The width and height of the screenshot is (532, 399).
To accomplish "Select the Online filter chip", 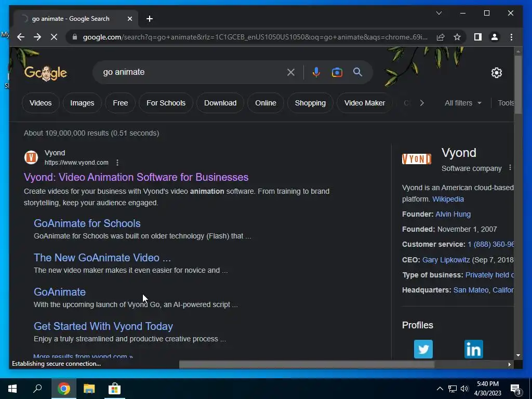I will pos(265,103).
